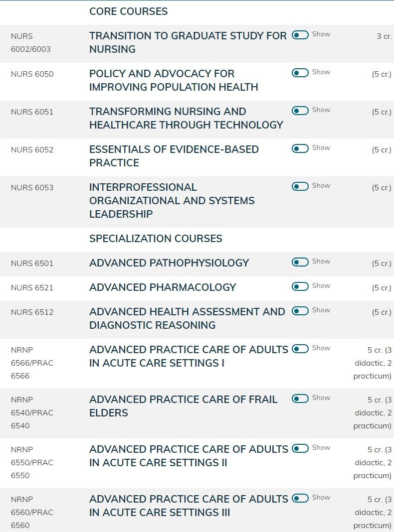Expand the NURS 6512 course row
Viewport: 394px width, 532px height.
point(197,319)
